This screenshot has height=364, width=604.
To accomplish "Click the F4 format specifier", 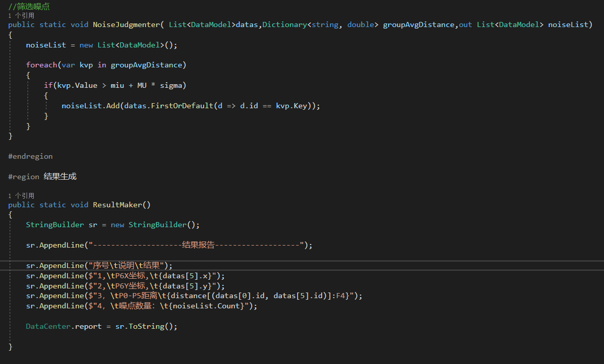I will pos(341,296).
